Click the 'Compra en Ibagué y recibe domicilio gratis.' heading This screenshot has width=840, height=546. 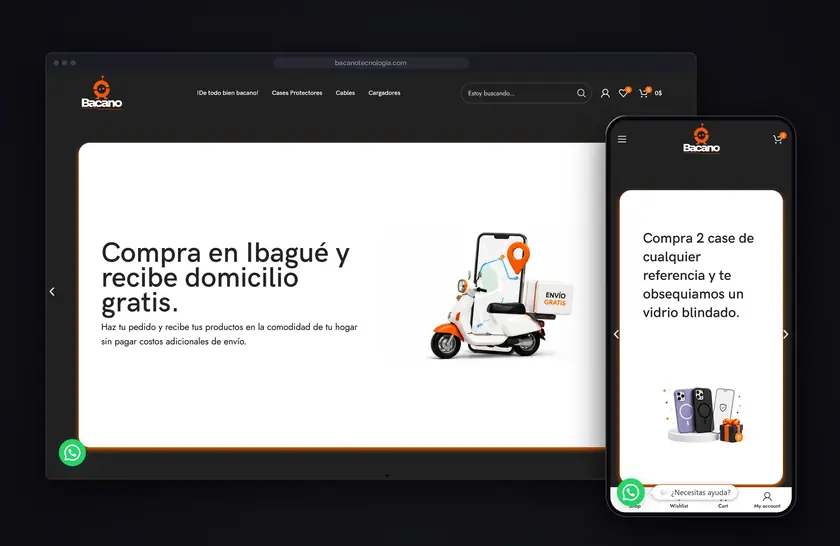tap(226, 278)
